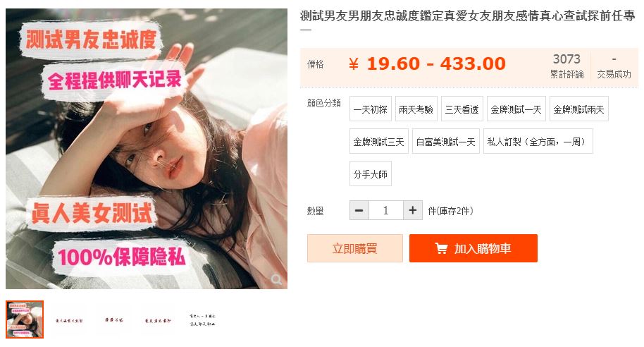Screen dimensions: 644x347
Task: Select the 一天初探 option
Action: coord(371,109)
